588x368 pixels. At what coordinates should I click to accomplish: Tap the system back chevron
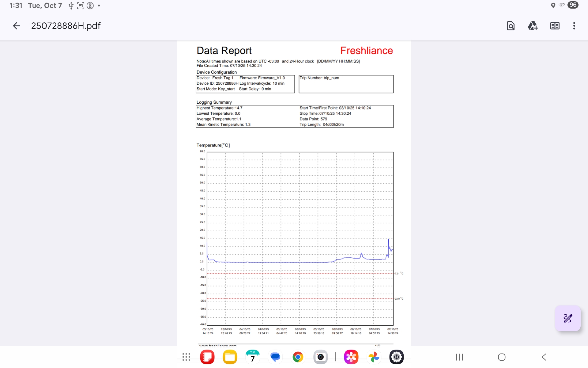tap(544, 357)
